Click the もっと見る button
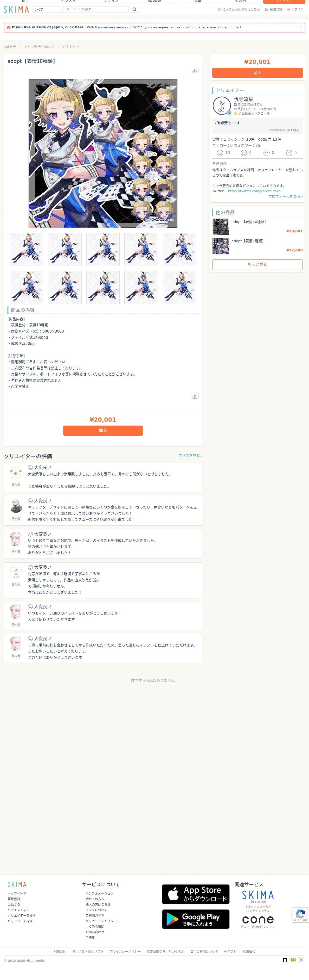 257,264
